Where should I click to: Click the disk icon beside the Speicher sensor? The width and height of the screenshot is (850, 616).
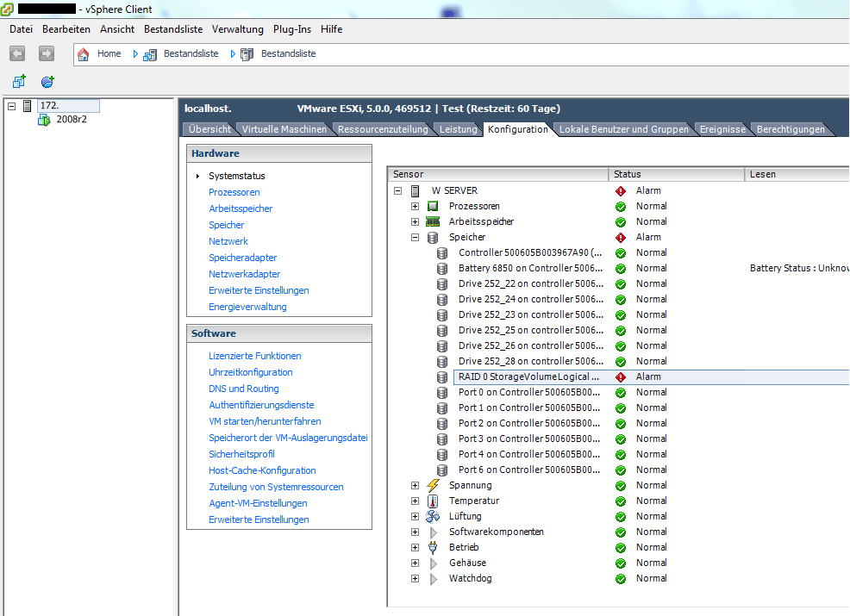tap(432, 237)
